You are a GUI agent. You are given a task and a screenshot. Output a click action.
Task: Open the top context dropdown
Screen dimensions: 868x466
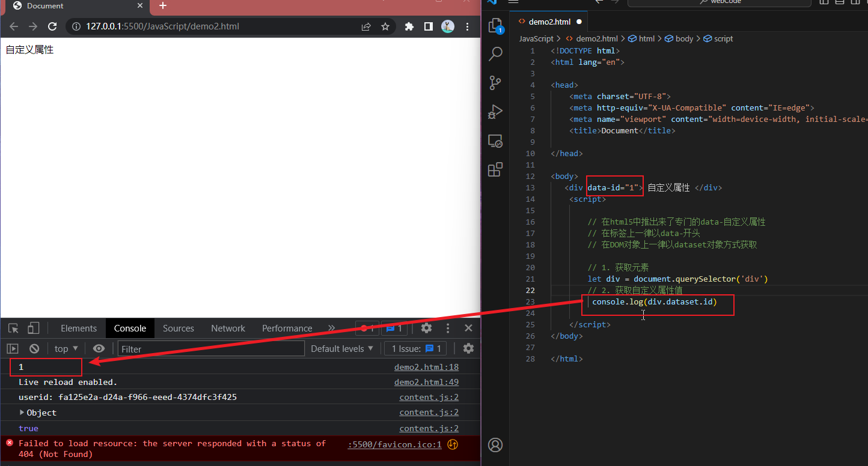click(x=66, y=348)
